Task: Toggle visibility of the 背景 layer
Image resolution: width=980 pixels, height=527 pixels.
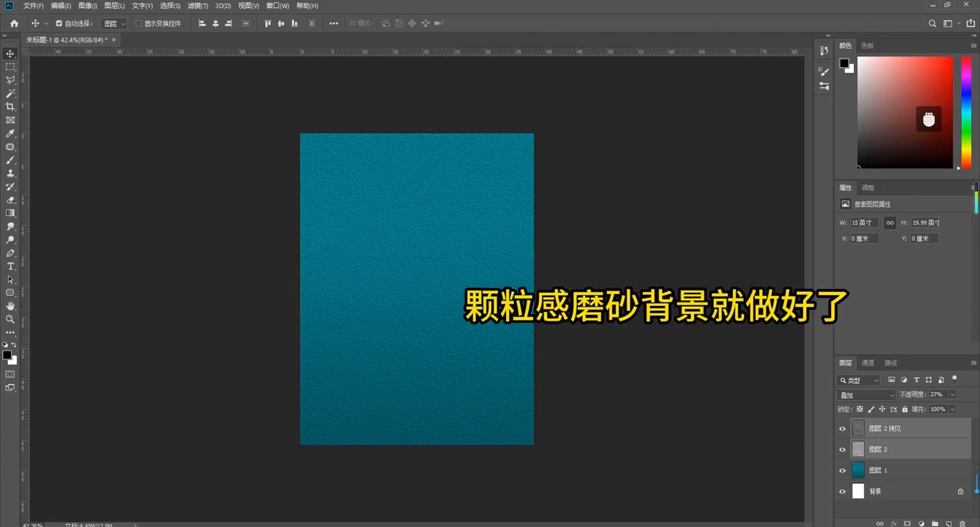Action: (x=842, y=492)
